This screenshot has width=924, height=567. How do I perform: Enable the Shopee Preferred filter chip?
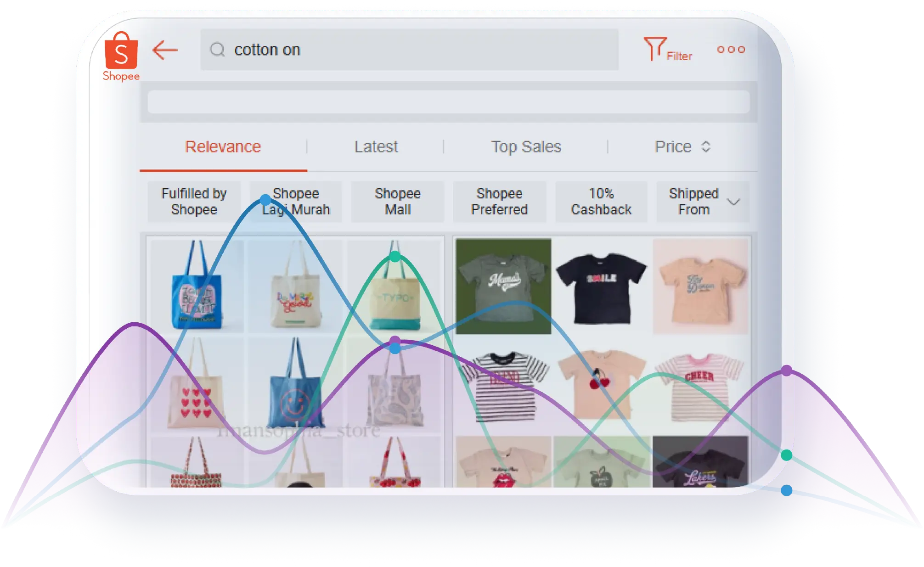(x=499, y=202)
